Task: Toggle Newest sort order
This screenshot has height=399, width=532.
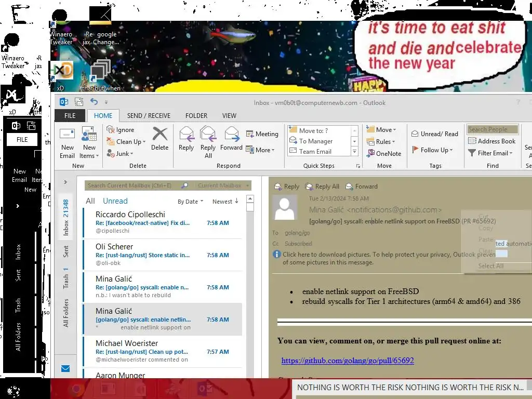Action: (x=225, y=202)
